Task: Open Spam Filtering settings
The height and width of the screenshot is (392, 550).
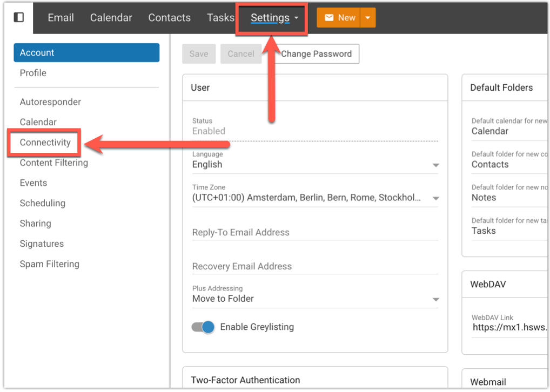Action: (x=49, y=264)
